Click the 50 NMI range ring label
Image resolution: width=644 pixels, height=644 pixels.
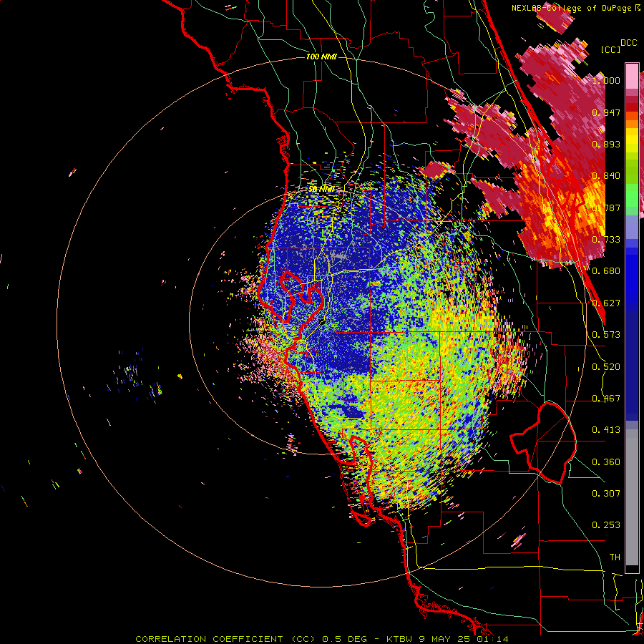coord(321,189)
